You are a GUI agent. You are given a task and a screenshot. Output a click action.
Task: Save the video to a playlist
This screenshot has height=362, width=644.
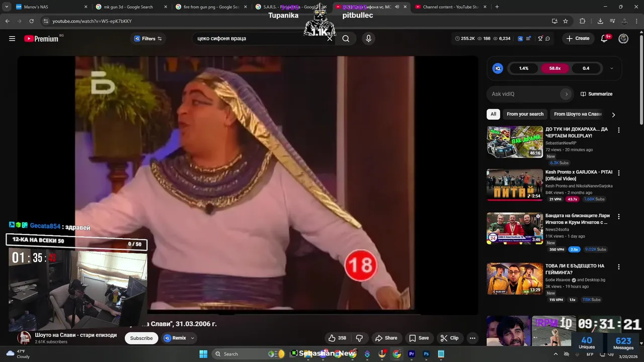419,338
